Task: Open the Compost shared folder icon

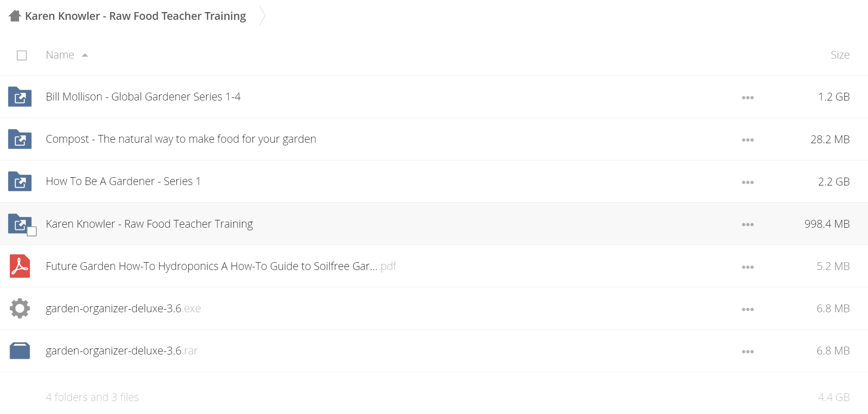Action: pos(20,139)
